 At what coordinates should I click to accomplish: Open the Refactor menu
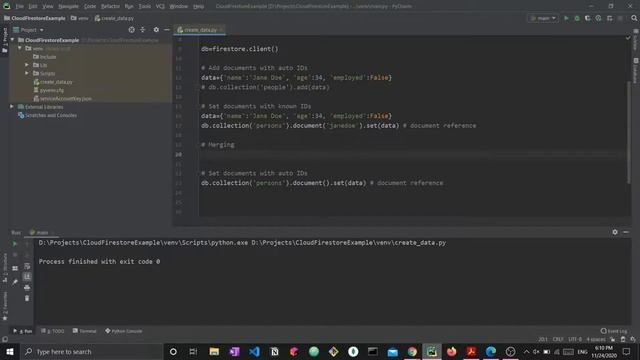[x=110, y=7]
